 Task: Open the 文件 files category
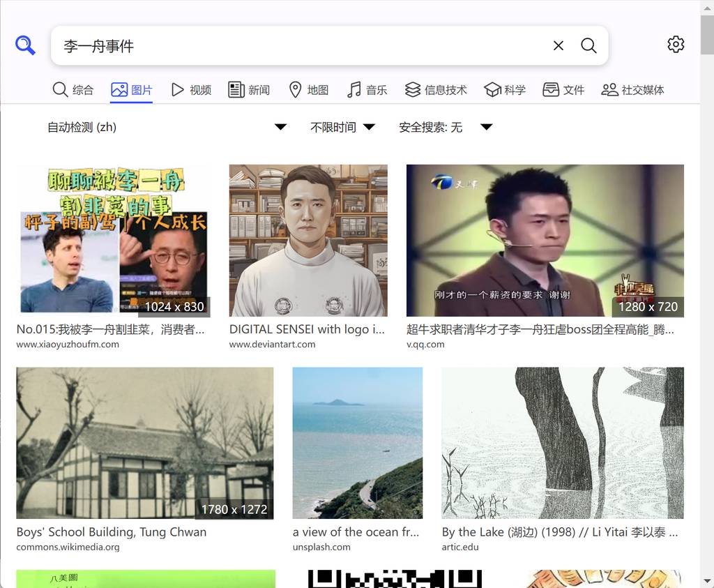(x=563, y=90)
